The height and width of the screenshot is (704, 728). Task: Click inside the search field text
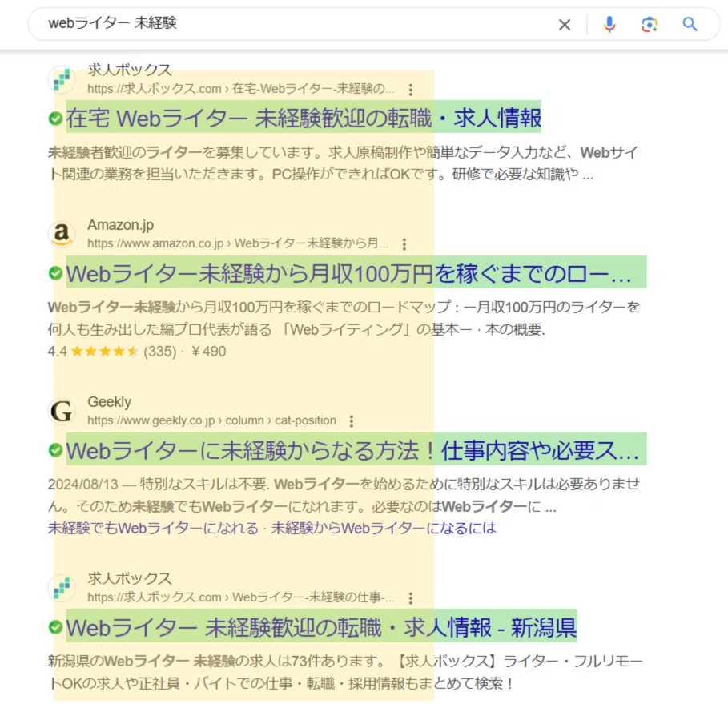pyautogui.click(x=112, y=22)
